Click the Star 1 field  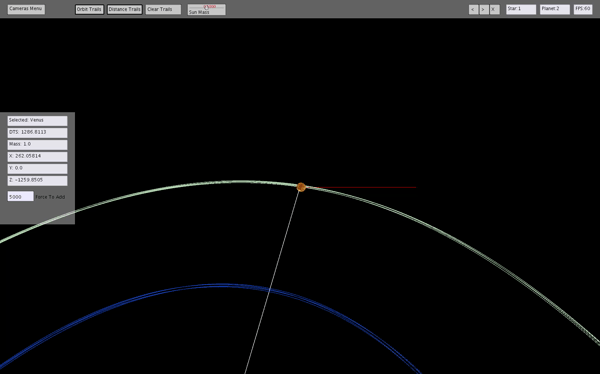[521, 10]
